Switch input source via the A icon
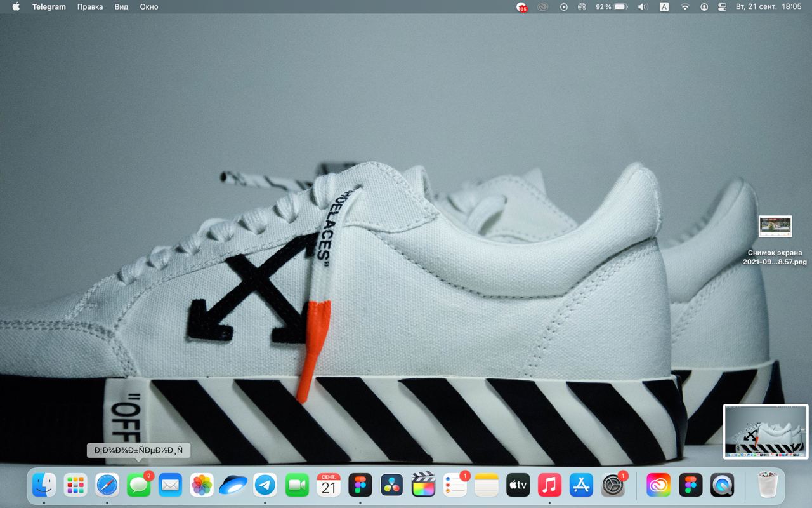 tap(664, 7)
